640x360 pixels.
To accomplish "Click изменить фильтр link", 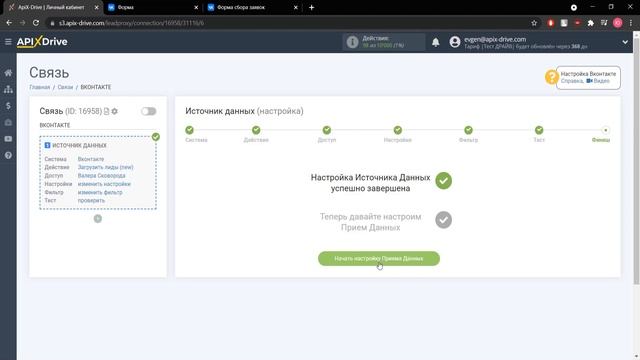I will (100, 192).
